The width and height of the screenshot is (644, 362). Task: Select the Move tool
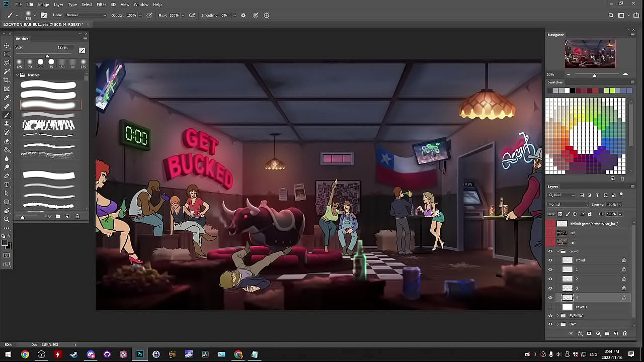click(7, 46)
